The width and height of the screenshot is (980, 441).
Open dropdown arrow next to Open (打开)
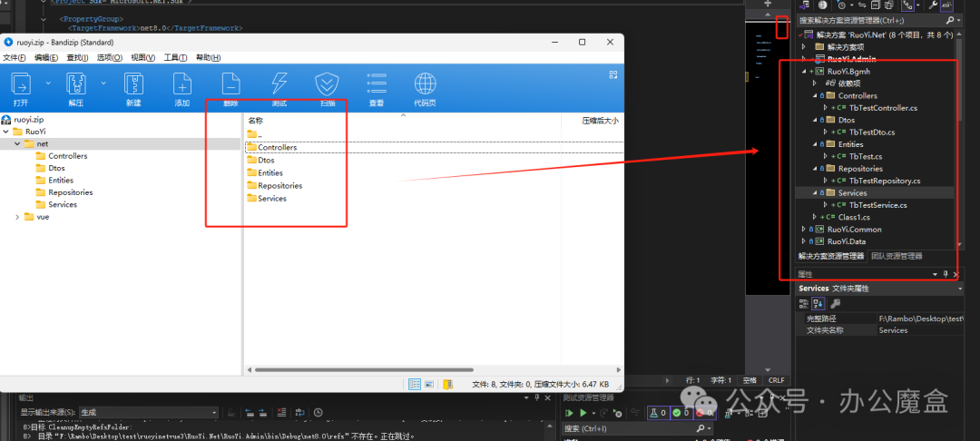48,83
